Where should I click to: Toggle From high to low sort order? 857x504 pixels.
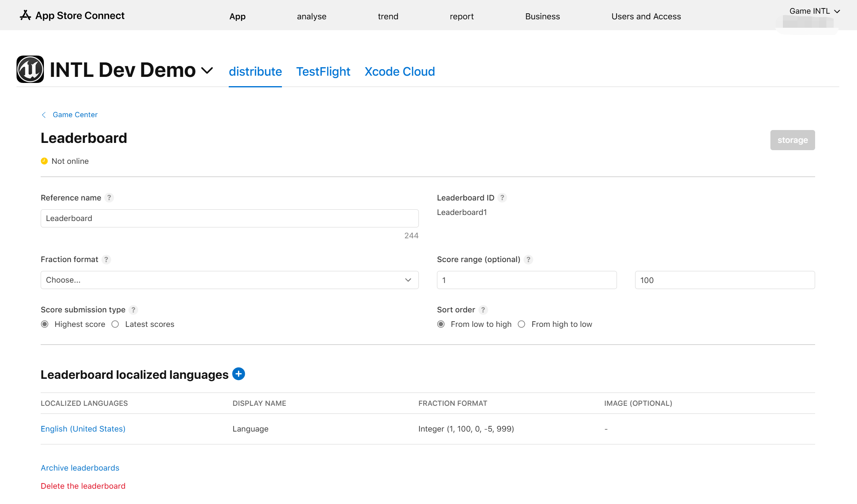point(522,324)
